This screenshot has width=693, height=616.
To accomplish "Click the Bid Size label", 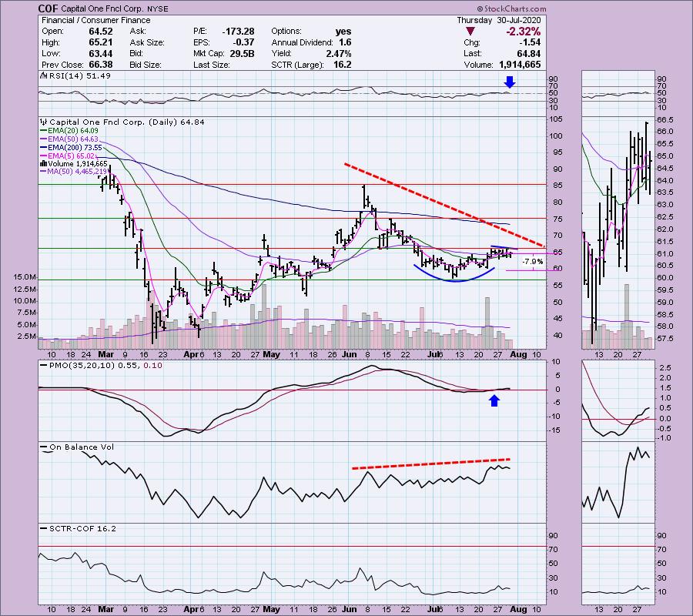I will 145,65.
